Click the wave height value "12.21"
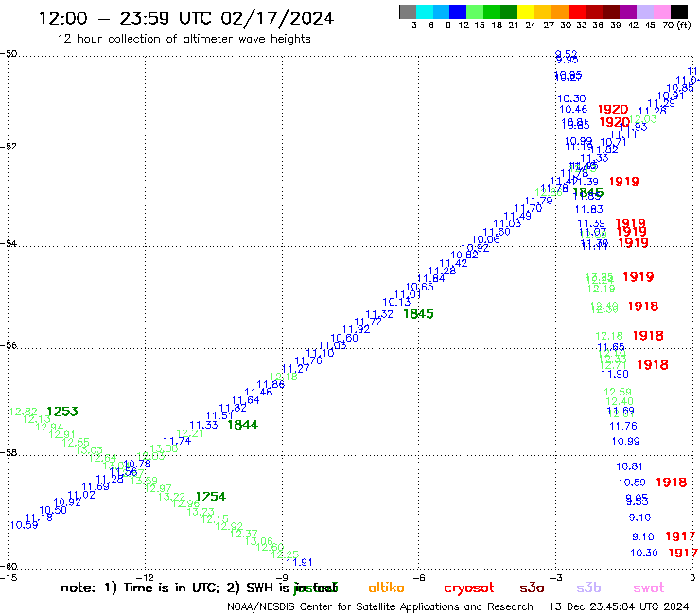Image resolution: width=700 pixels, height=615 pixels. click(x=190, y=433)
